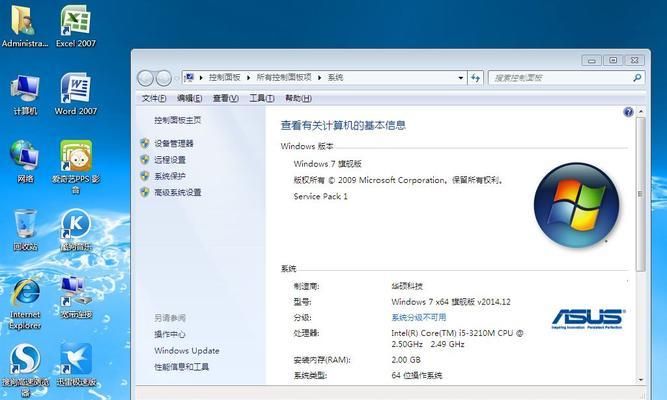Click the Windows 7 旗舰版 text
The width and height of the screenshot is (667, 400).
pos(328,164)
